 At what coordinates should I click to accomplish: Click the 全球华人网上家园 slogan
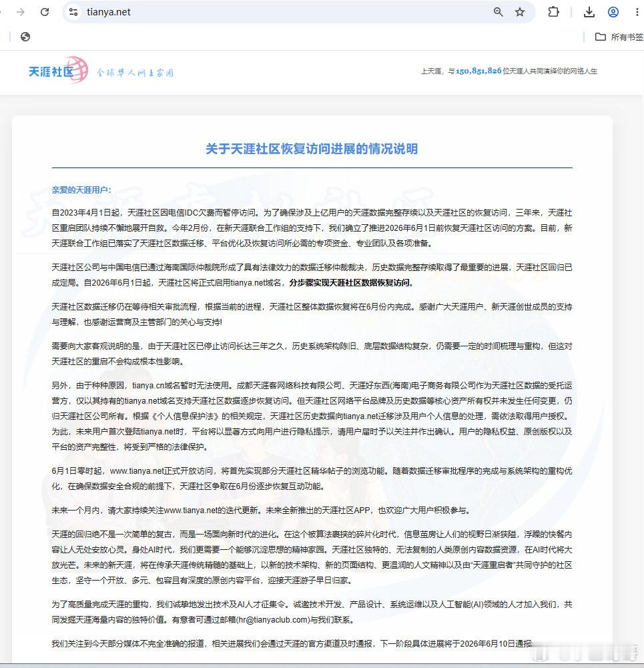(x=135, y=73)
